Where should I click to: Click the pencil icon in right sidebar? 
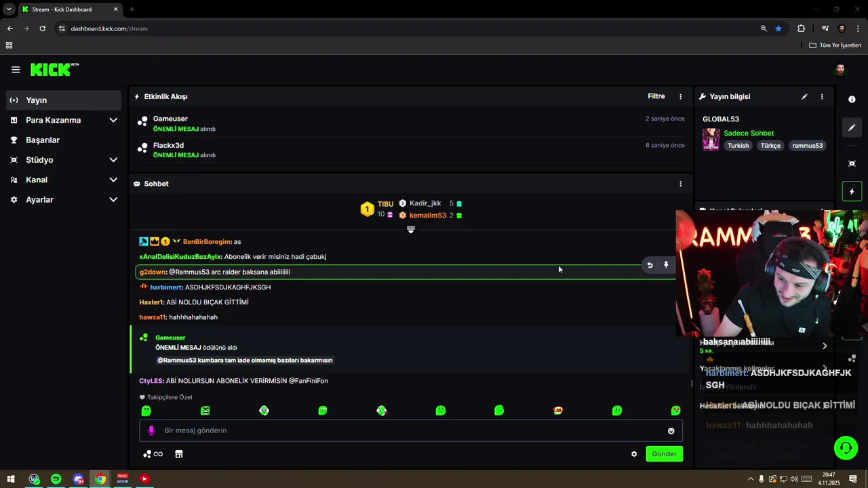[852, 127]
